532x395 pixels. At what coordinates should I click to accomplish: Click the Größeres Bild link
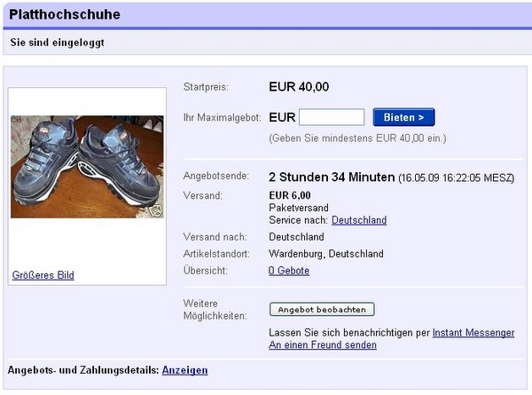[43, 275]
